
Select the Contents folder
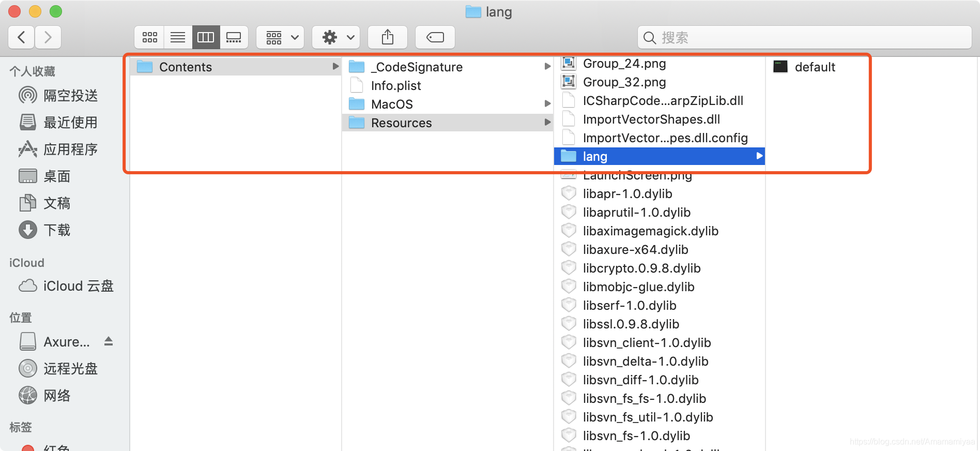tap(235, 67)
